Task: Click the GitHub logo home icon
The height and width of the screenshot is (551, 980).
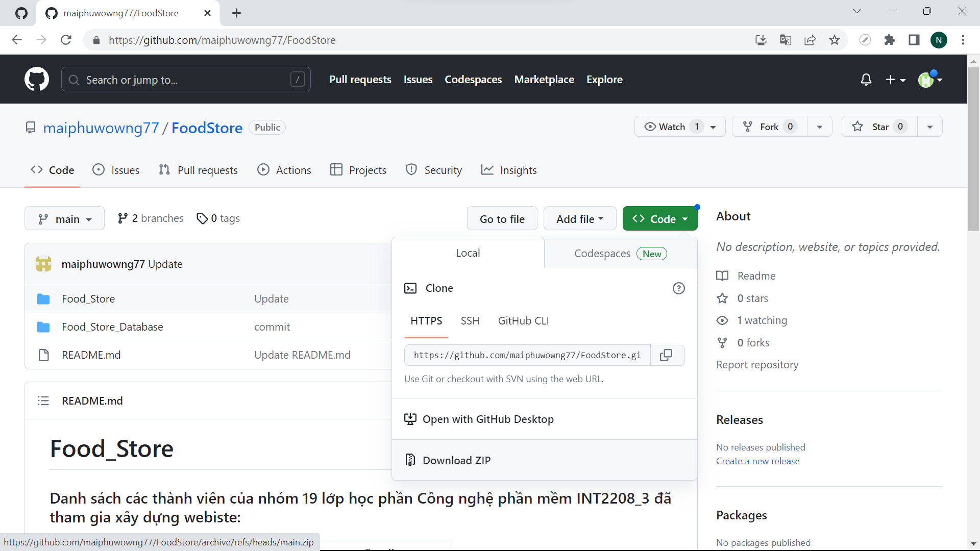Action: click(37, 80)
